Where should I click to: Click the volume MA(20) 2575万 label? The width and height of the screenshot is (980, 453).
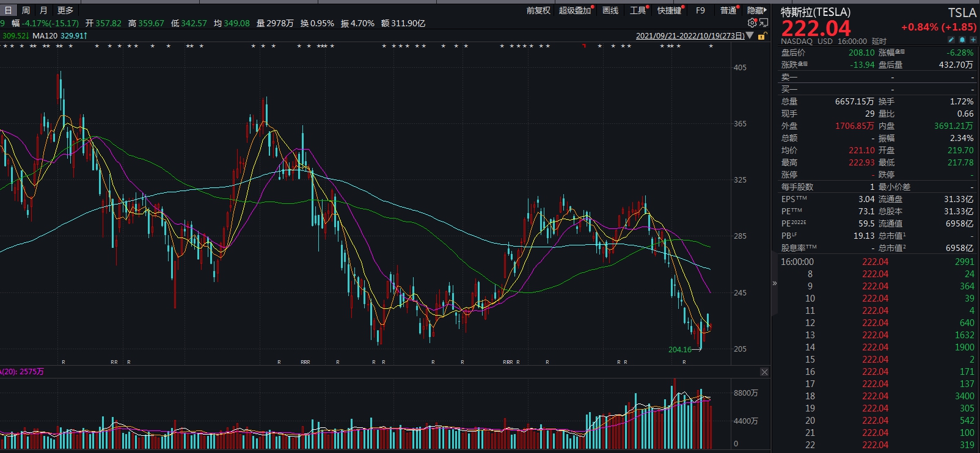pos(23,372)
